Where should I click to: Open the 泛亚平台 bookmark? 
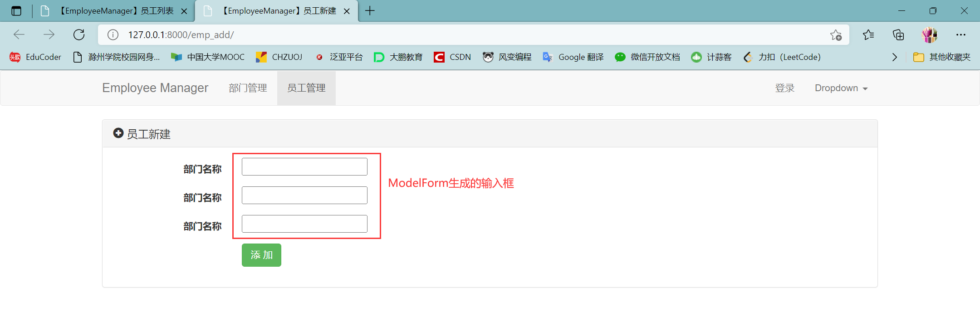[339, 57]
